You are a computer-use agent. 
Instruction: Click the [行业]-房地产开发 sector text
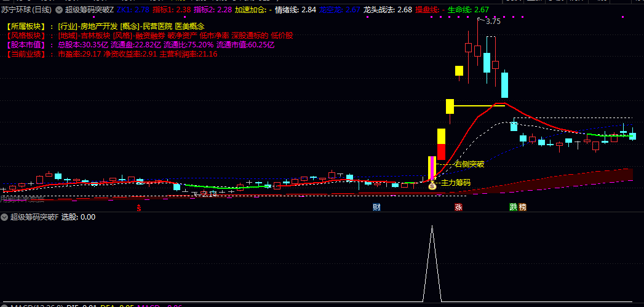tap(87, 26)
